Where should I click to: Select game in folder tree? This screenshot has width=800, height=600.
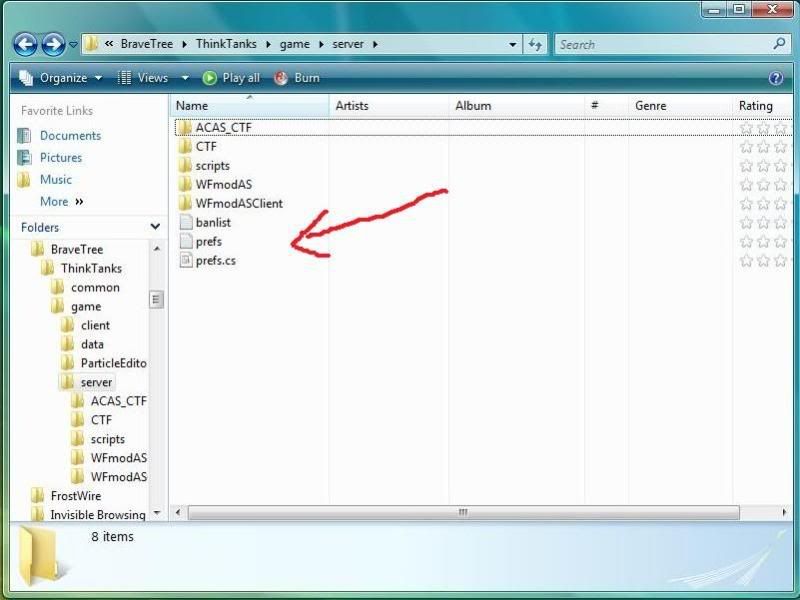click(x=86, y=307)
